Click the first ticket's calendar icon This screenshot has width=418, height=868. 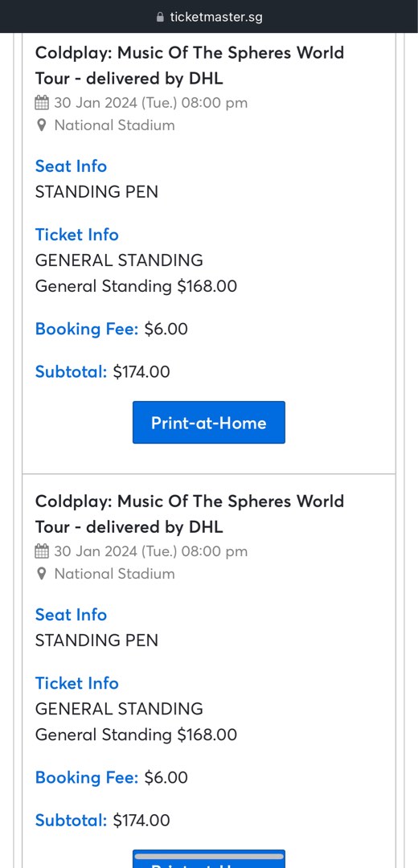coord(42,103)
